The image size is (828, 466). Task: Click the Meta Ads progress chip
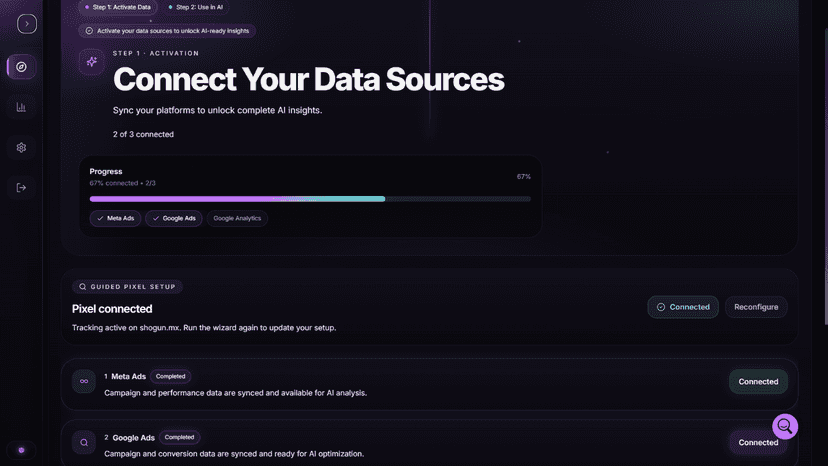115,218
